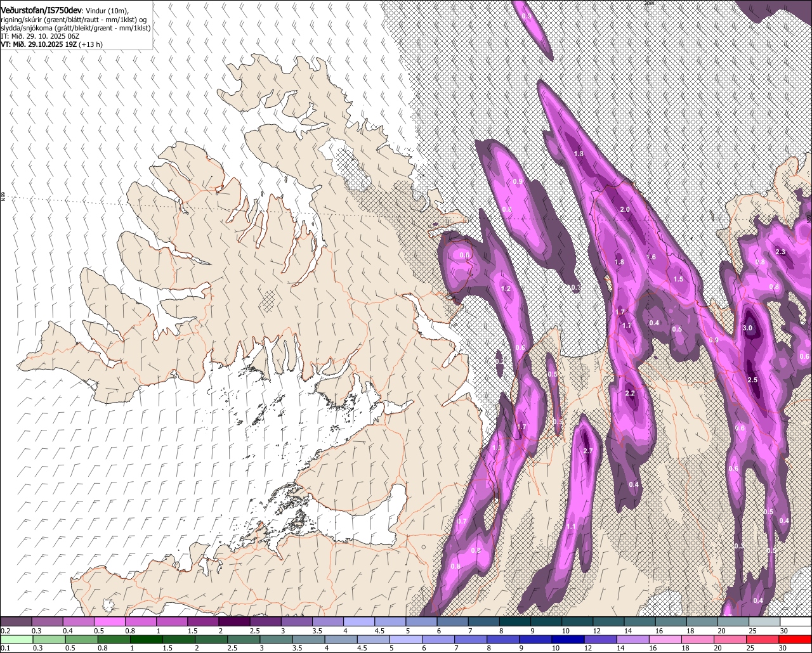812x653 pixels.
Task: Click the 2.3 precipitation value on the map
Action: coord(781,252)
